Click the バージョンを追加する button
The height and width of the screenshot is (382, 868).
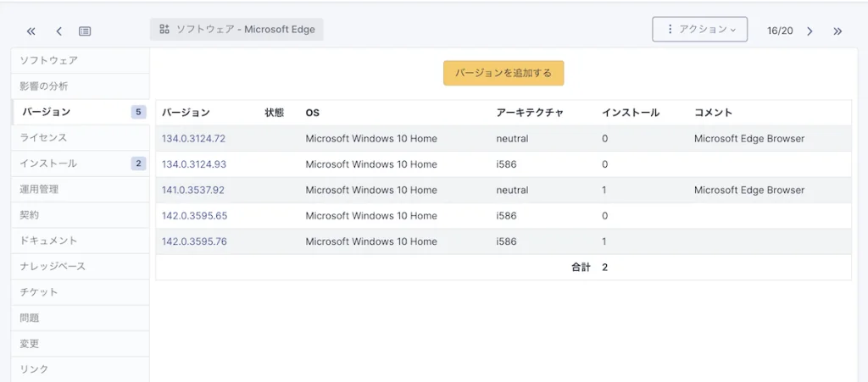tap(504, 73)
